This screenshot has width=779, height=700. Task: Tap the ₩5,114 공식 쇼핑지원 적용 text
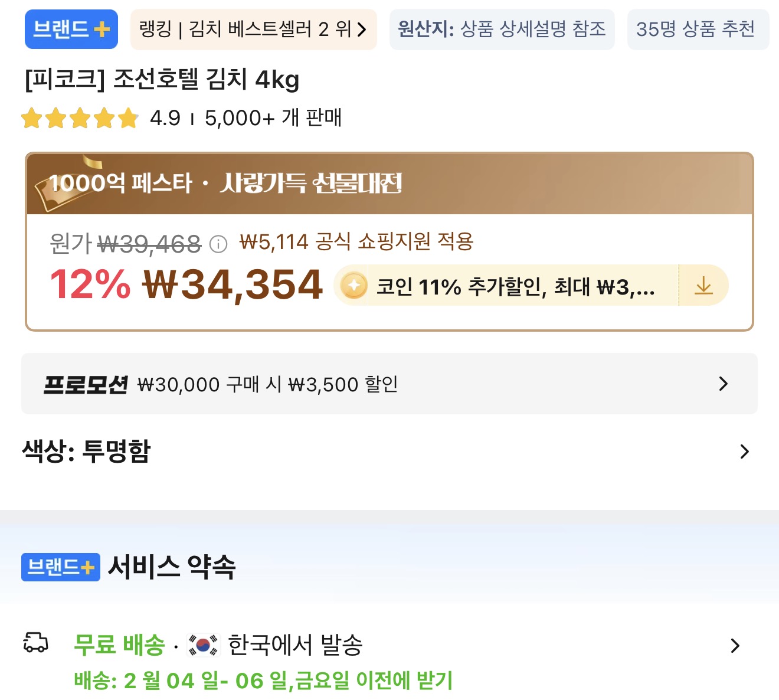[x=356, y=241]
